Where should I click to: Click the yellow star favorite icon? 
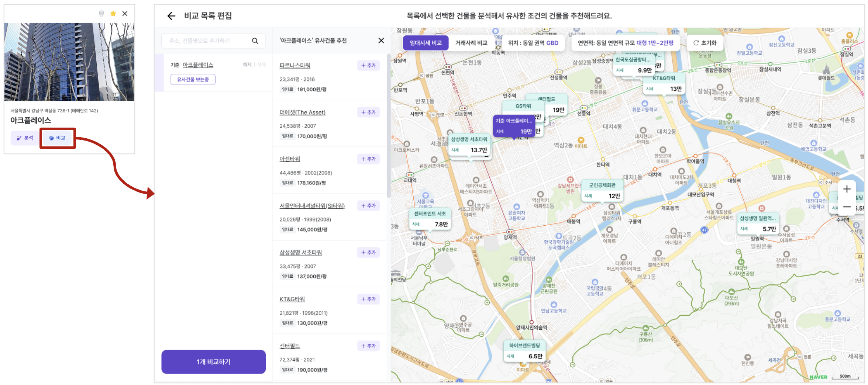pyautogui.click(x=113, y=14)
